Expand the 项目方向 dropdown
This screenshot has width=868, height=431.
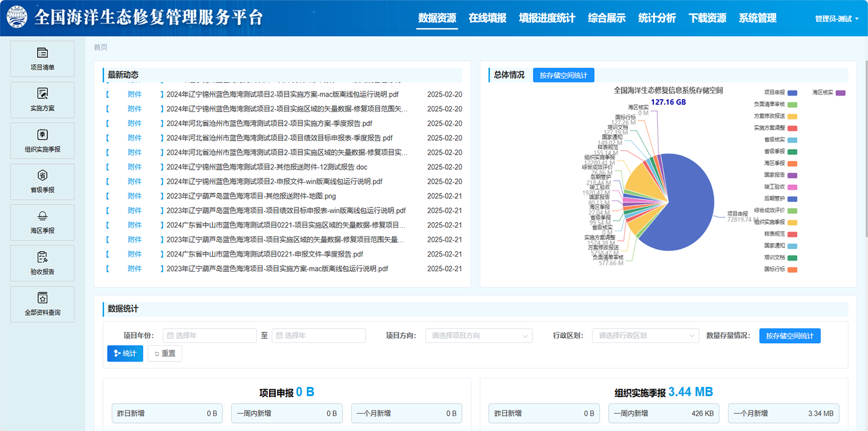(479, 335)
